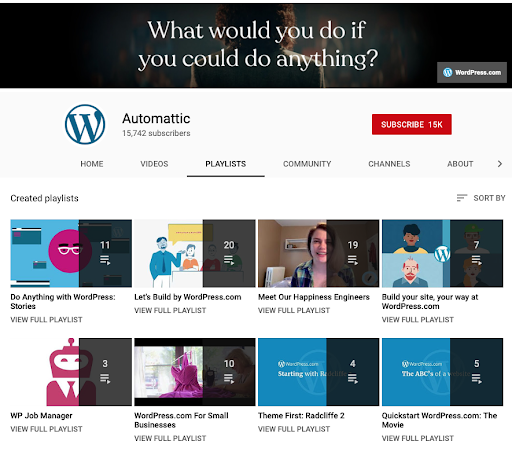
Task: Click the playlist icon on the 19-video playlist
Action: coord(353,260)
